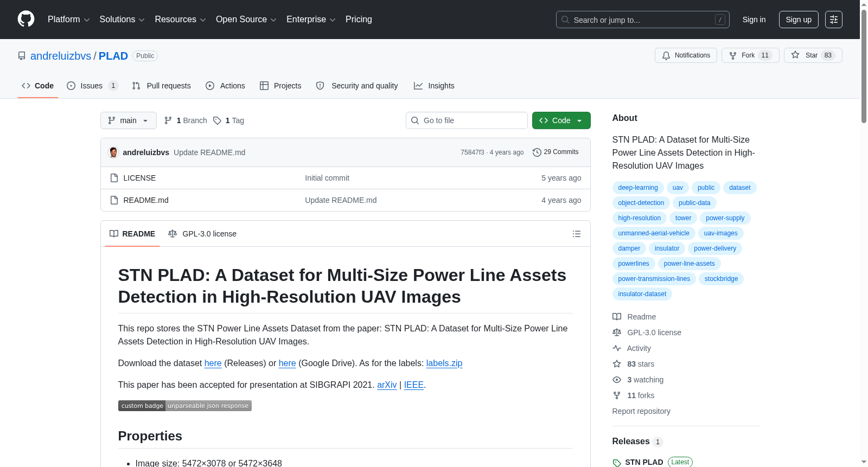Click Report repository link
This screenshot has width=868, height=467.
point(641,411)
